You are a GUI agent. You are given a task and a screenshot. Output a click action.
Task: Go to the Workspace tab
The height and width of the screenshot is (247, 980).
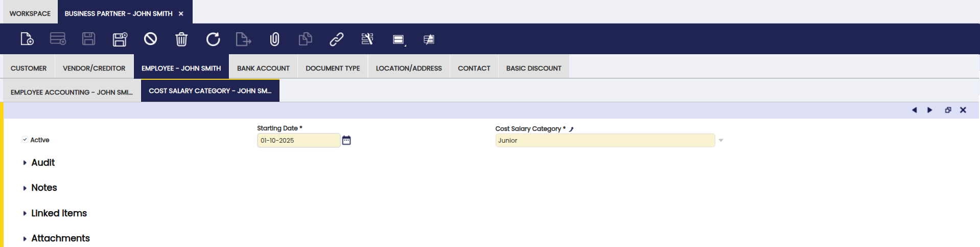[x=30, y=13]
